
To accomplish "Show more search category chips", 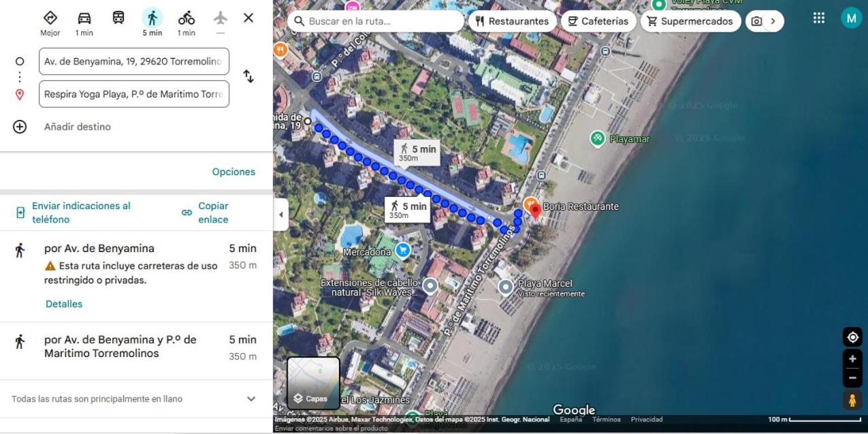I will pos(773,21).
